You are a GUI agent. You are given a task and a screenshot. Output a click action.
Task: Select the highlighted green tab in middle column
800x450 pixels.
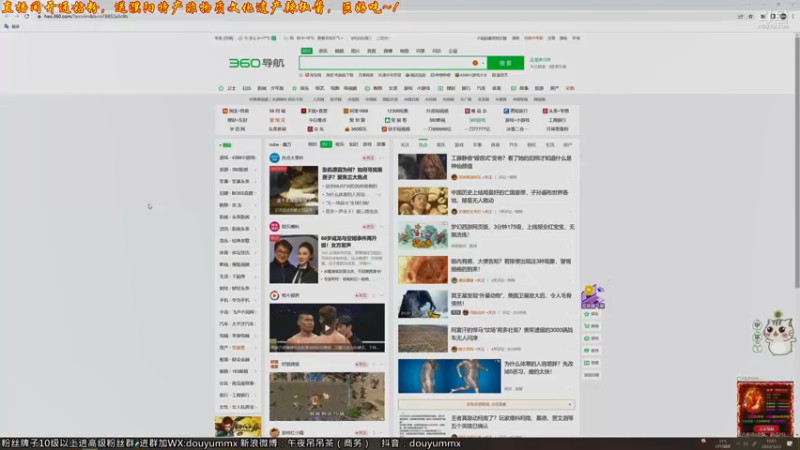point(326,144)
